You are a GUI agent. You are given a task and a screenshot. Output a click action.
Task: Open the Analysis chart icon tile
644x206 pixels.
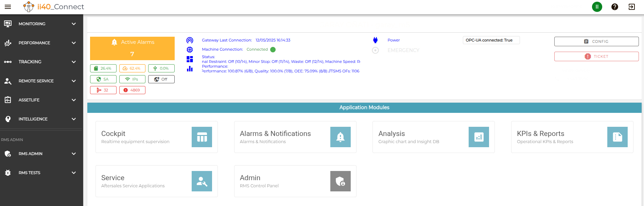479,137
